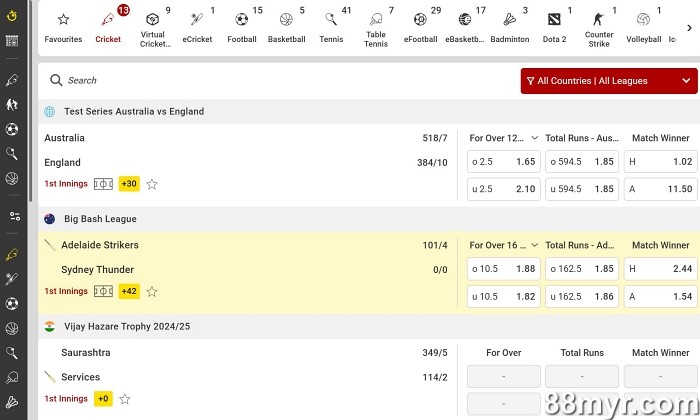This screenshot has width=700, height=420.
Task: Click the search magnifier icon
Action: coord(56,80)
